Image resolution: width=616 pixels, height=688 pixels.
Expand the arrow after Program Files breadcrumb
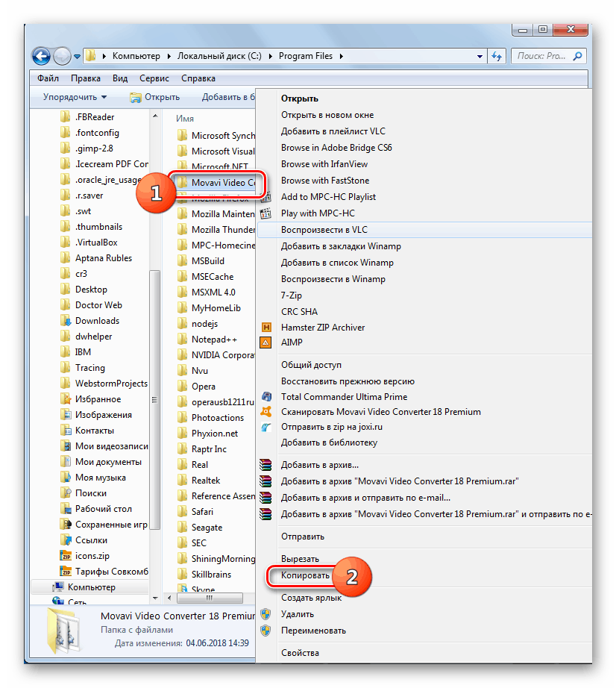341,56
